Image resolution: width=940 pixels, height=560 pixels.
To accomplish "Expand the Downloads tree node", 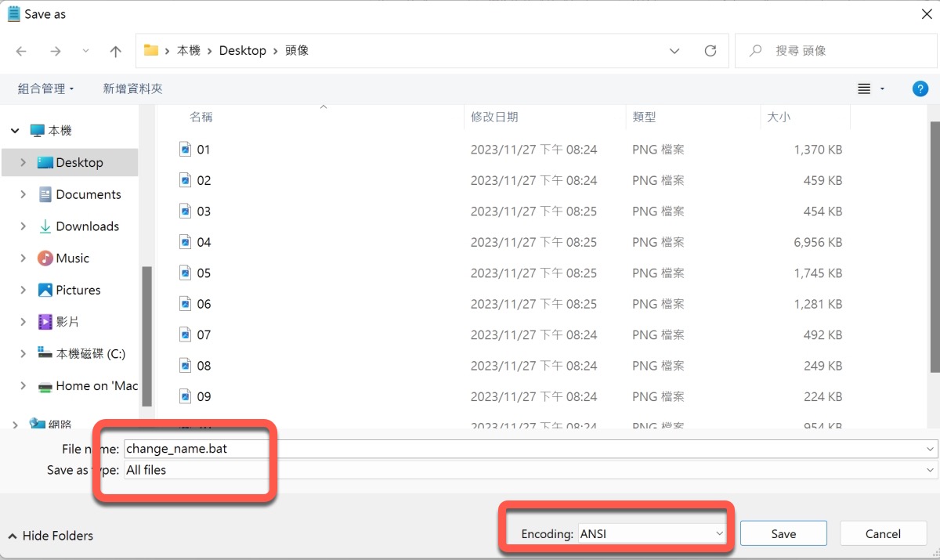I will pos(23,226).
